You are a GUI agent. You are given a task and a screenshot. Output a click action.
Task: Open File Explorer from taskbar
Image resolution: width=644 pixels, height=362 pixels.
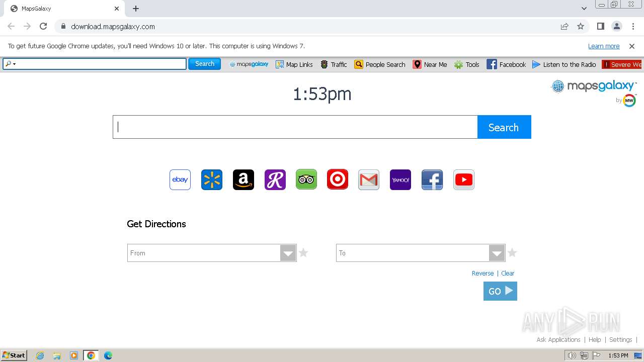point(57,355)
